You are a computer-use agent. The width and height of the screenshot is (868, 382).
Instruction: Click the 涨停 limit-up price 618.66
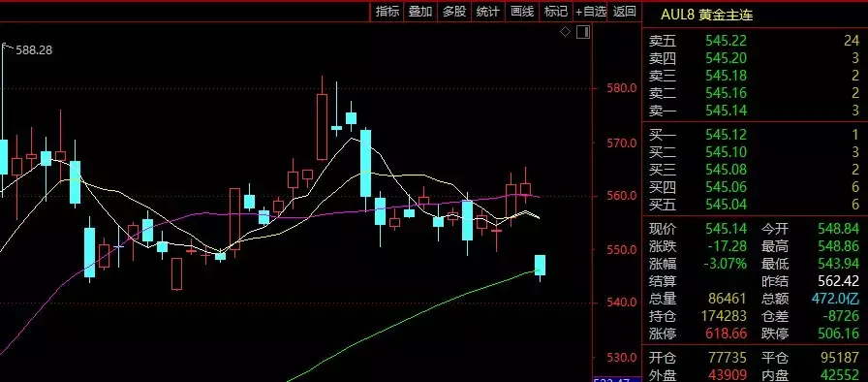click(726, 334)
